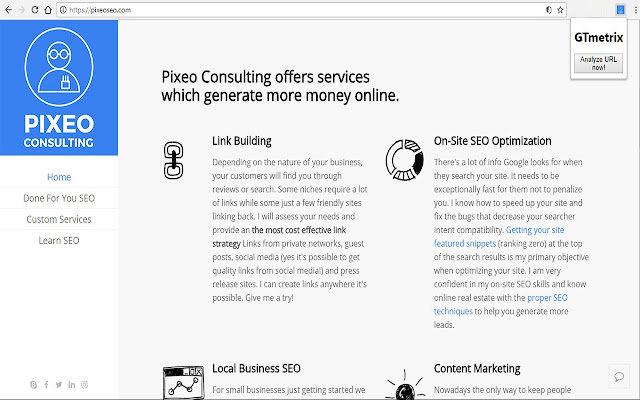
Task: Open Custom Services menu item
Action: [59, 219]
